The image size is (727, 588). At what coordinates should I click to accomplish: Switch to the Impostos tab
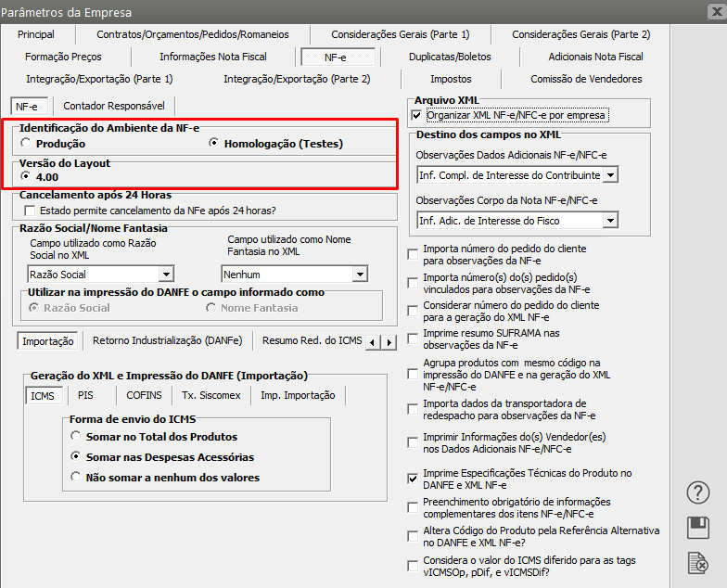451,79
